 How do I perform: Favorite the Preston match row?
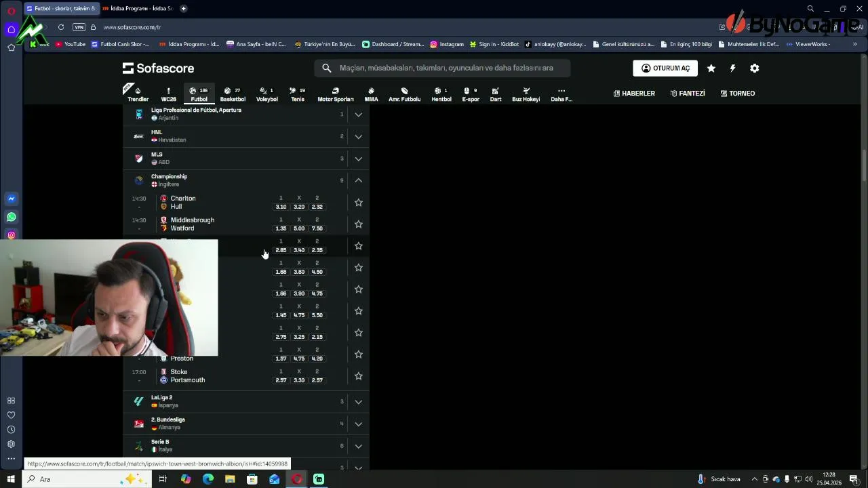[x=359, y=354]
